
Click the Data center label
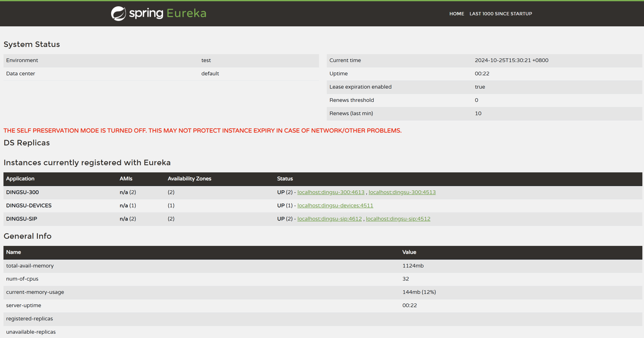pos(20,74)
